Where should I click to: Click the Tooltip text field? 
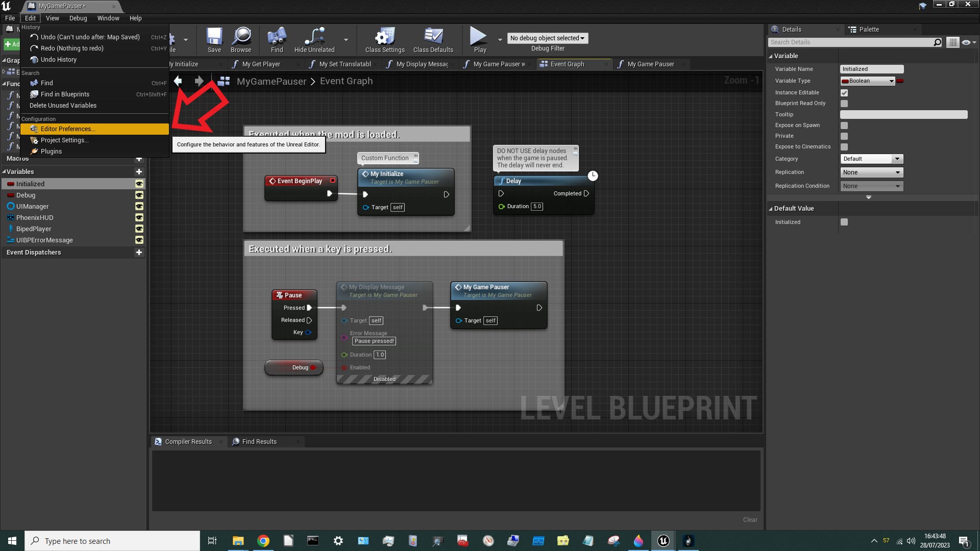click(x=903, y=115)
